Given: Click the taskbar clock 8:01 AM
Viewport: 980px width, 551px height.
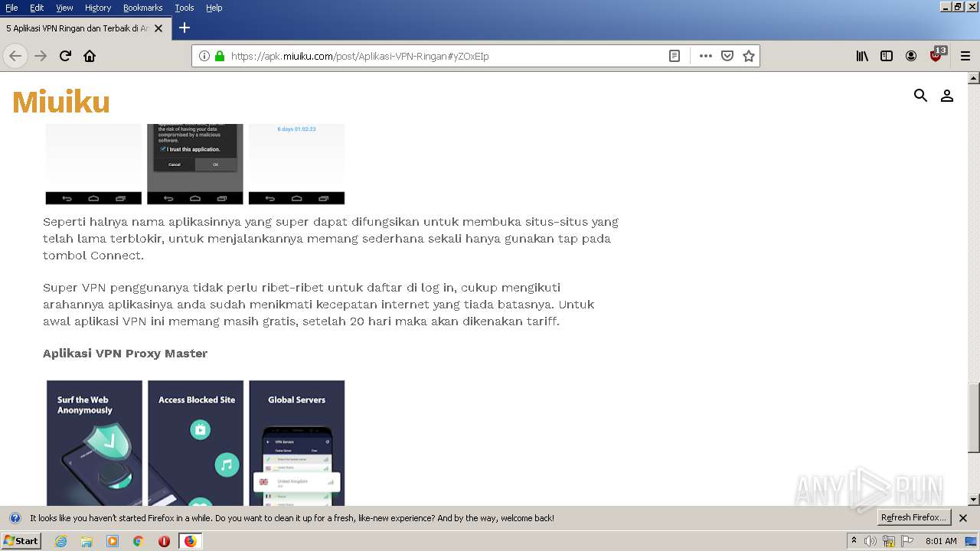Looking at the screenshot, I should [x=941, y=541].
